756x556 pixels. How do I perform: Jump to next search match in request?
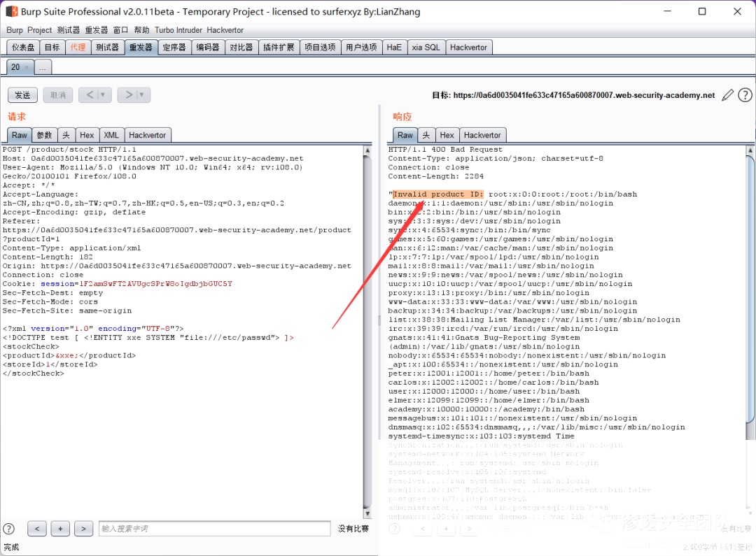[83, 529]
